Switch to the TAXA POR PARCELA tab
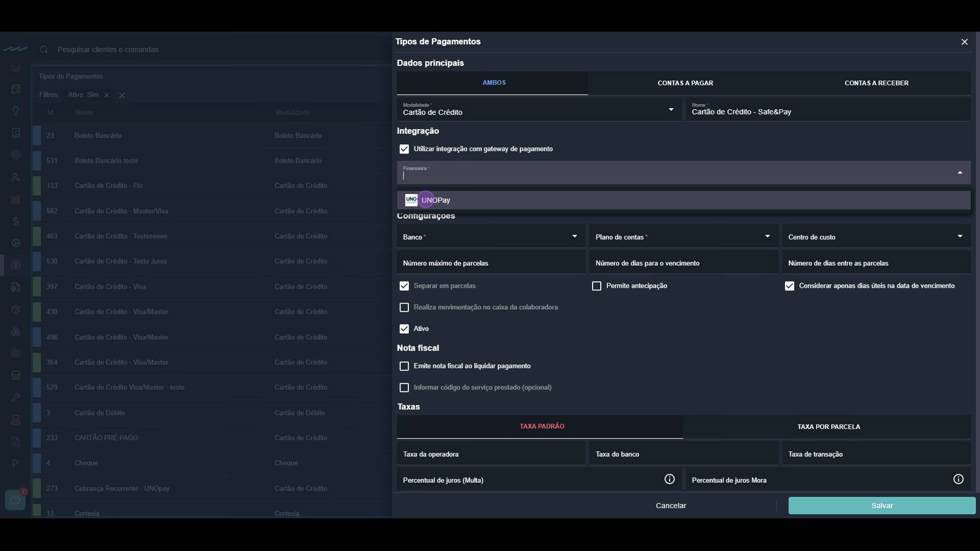980x551 pixels. tap(828, 427)
